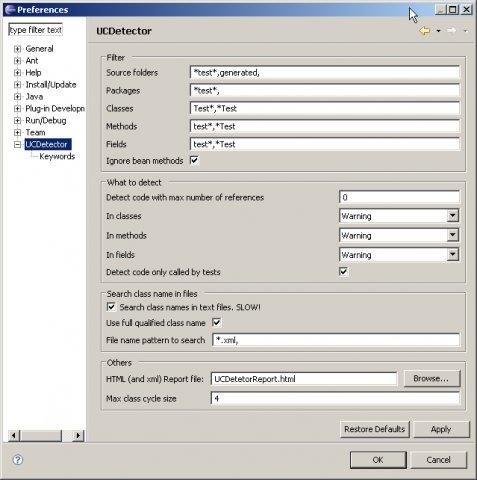Uncheck Search class names in text files

pyautogui.click(x=111, y=307)
